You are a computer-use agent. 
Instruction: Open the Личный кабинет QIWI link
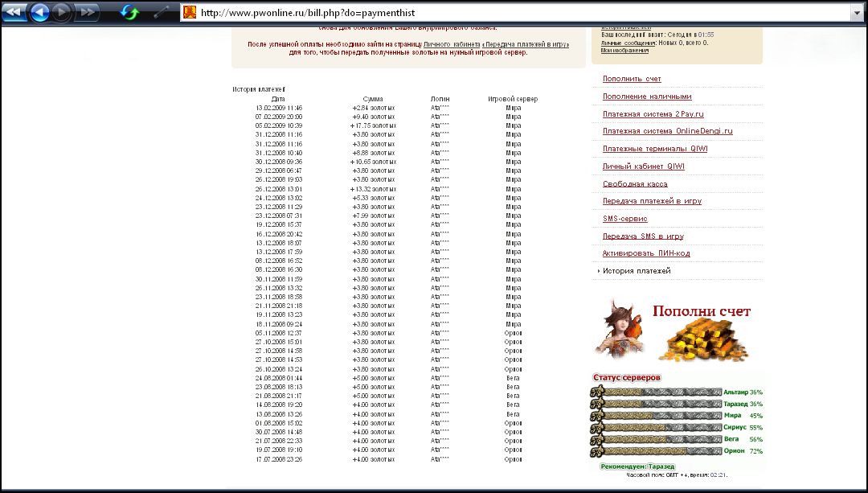(x=643, y=166)
